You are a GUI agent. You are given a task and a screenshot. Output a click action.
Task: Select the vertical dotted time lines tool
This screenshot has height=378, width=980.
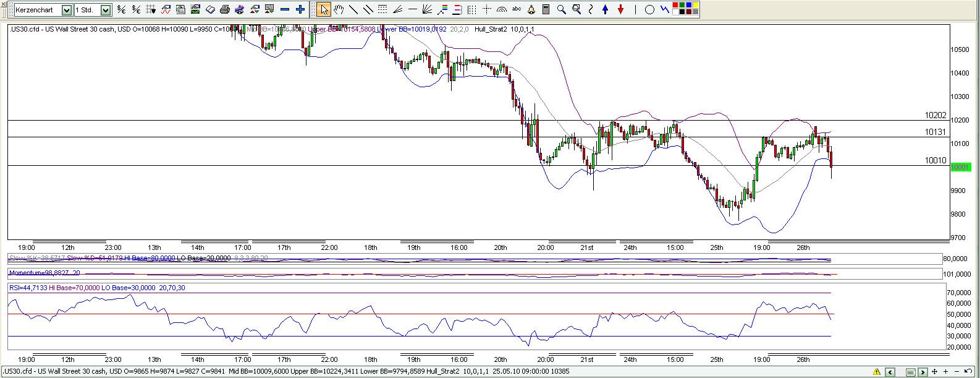(471, 9)
